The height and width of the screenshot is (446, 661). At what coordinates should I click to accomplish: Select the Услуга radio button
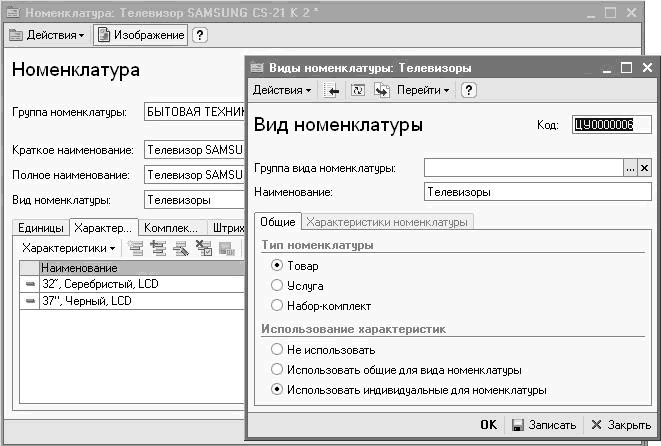point(277,285)
